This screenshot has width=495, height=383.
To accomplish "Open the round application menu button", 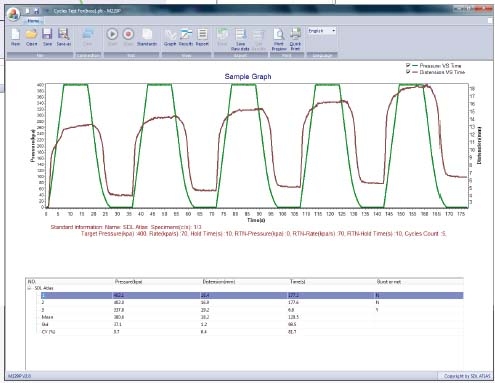I will point(13,14).
